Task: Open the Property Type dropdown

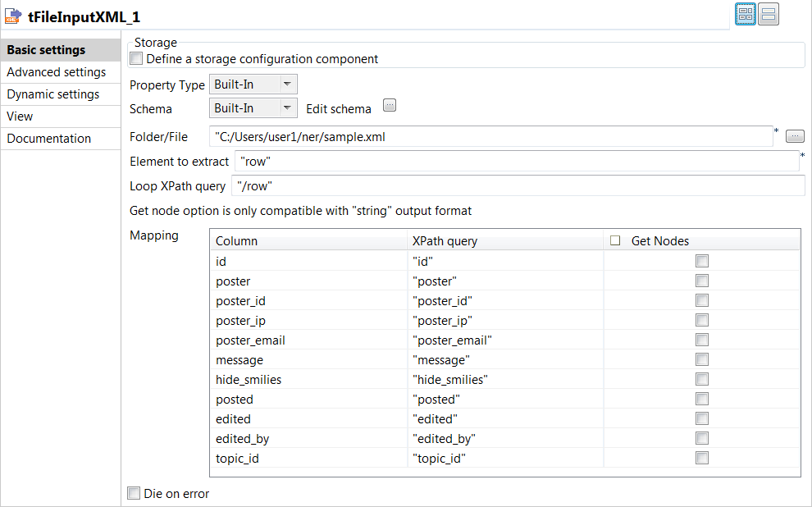Action: click(287, 84)
